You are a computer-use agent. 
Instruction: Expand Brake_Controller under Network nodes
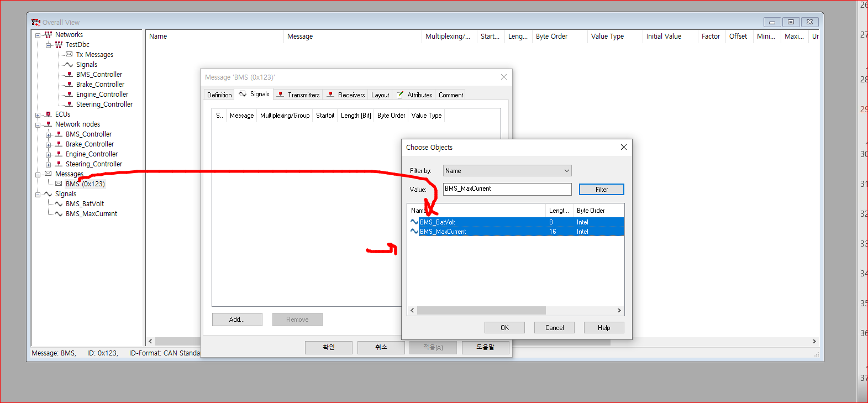pyautogui.click(x=49, y=145)
